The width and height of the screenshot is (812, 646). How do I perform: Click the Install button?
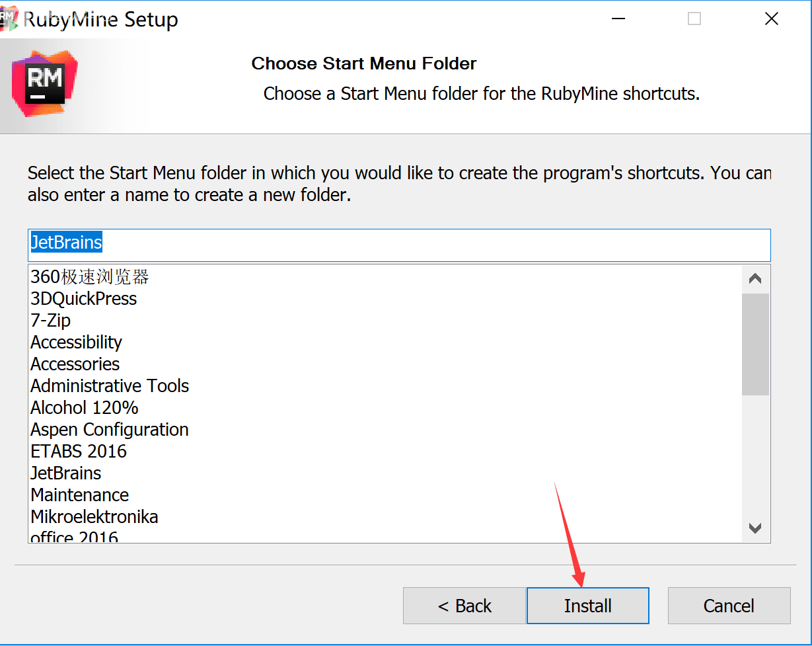[588, 606]
